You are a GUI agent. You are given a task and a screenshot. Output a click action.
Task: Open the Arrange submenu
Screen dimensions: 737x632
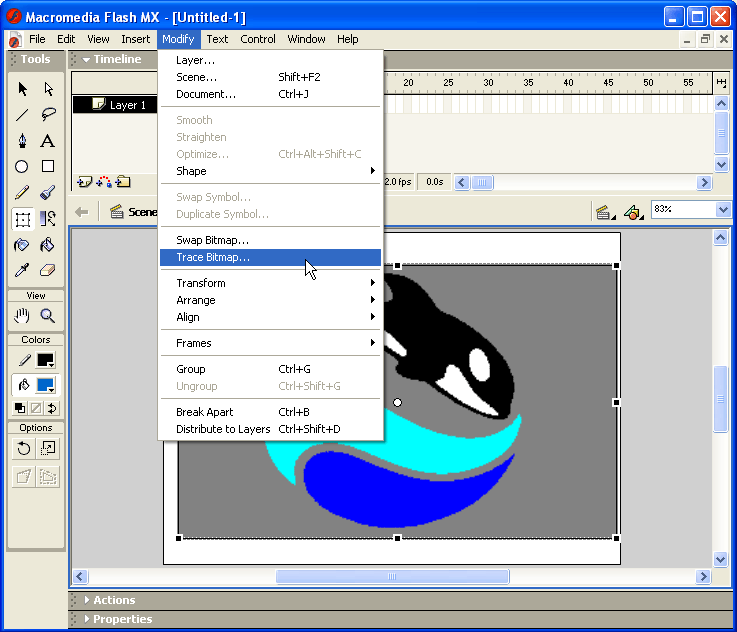point(270,300)
